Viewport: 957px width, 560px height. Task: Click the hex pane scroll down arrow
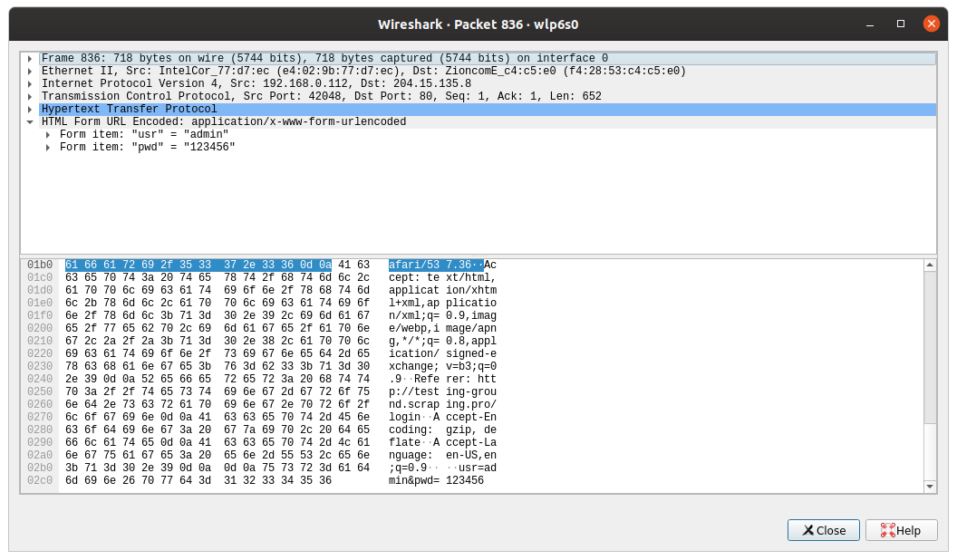[x=930, y=487]
